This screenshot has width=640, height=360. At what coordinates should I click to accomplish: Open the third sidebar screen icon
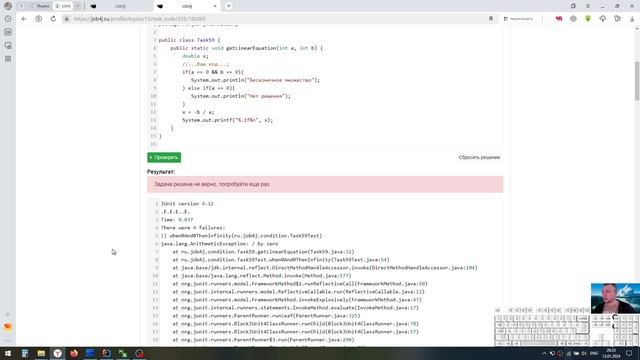tap(8, 45)
